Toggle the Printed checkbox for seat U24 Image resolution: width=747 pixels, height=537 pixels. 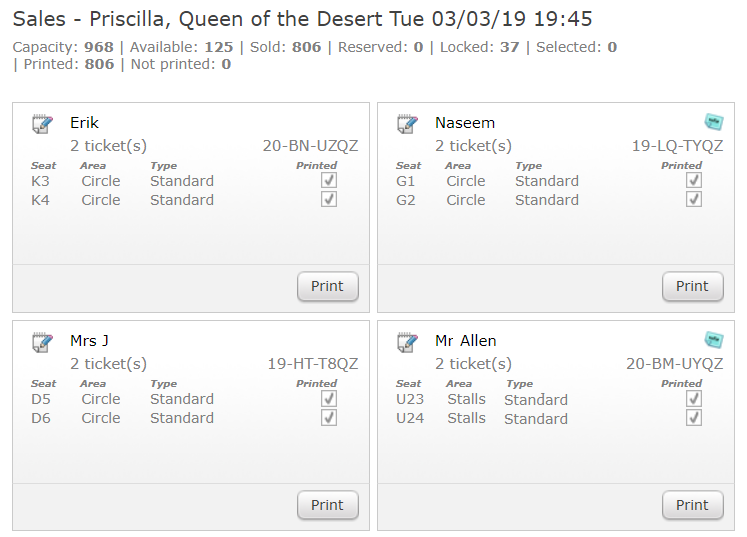click(x=694, y=417)
